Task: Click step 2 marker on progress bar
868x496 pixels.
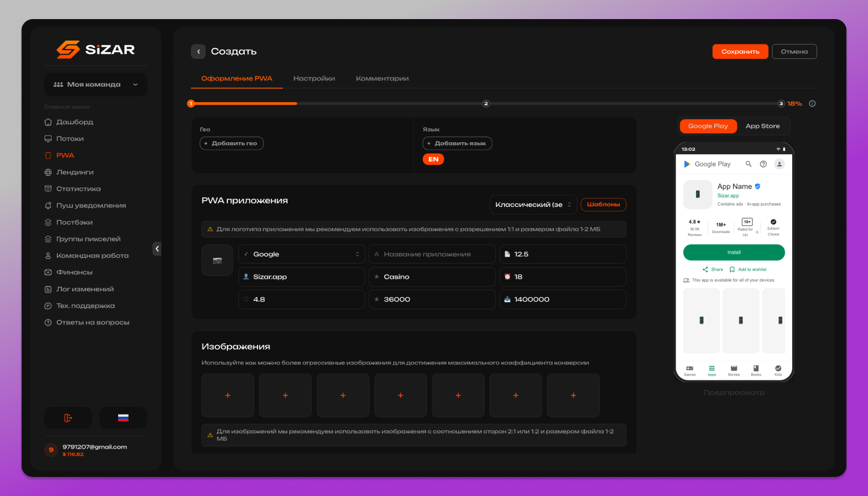Action: pyautogui.click(x=486, y=103)
